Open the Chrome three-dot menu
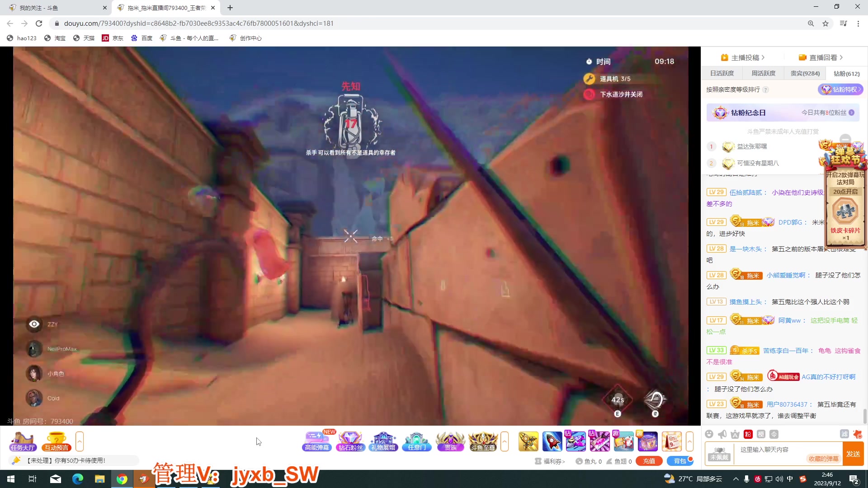The image size is (868, 488). click(858, 23)
